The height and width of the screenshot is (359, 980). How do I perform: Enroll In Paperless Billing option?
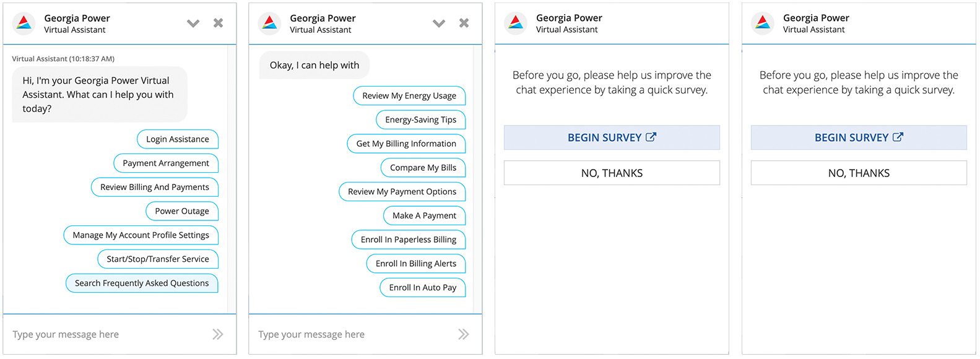click(409, 240)
